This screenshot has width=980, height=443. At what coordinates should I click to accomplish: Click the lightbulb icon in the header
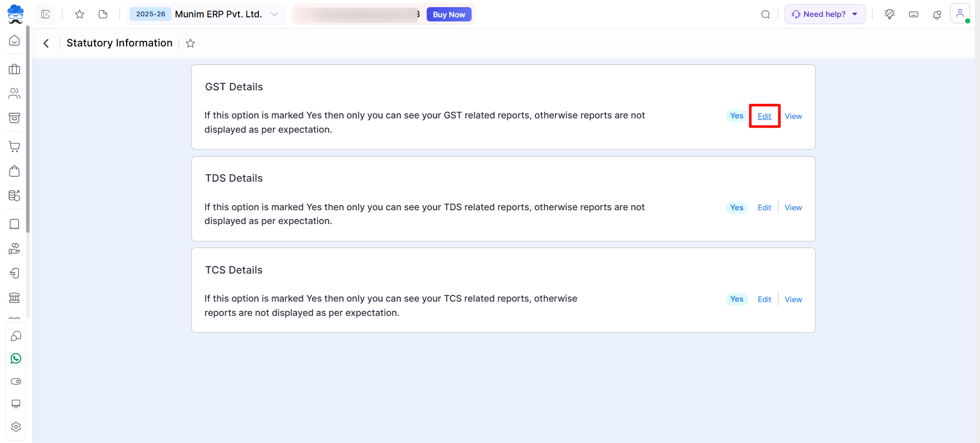click(x=890, y=14)
